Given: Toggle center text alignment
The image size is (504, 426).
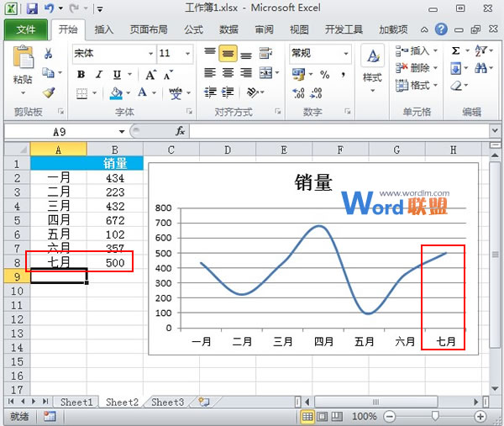Looking at the screenshot, I should [x=228, y=73].
